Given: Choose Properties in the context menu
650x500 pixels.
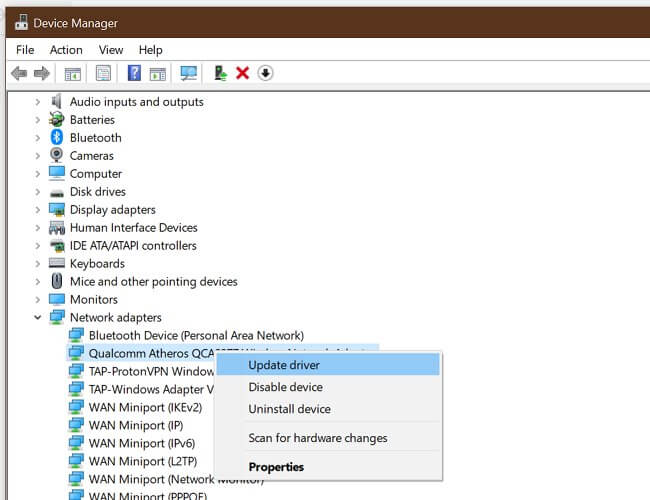Looking at the screenshot, I should tap(328, 467).
